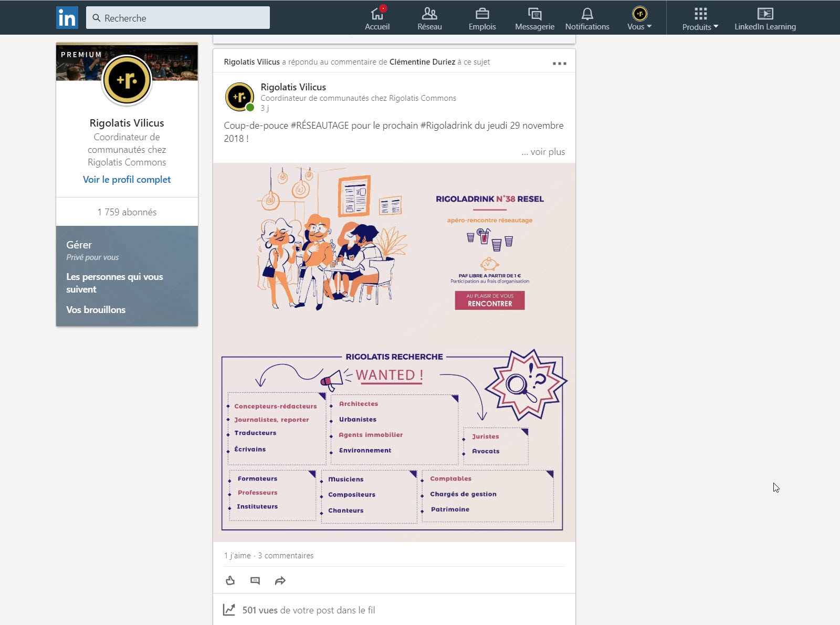Open LinkedIn Learning
The image size is (840, 625).
pyautogui.click(x=765, y=18)
